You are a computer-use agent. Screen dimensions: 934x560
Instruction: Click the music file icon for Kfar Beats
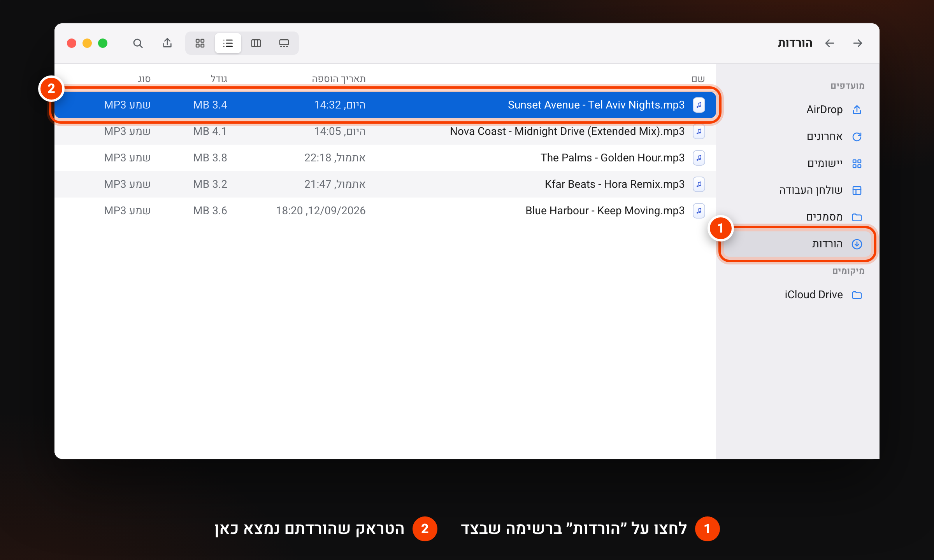(x=699, y=184)
